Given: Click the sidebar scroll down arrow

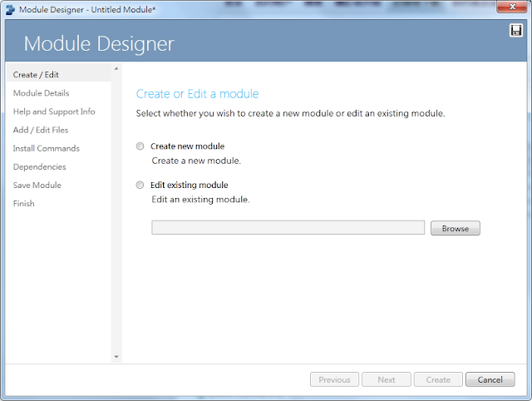Looking at the screenshot, I should (116, 357).
